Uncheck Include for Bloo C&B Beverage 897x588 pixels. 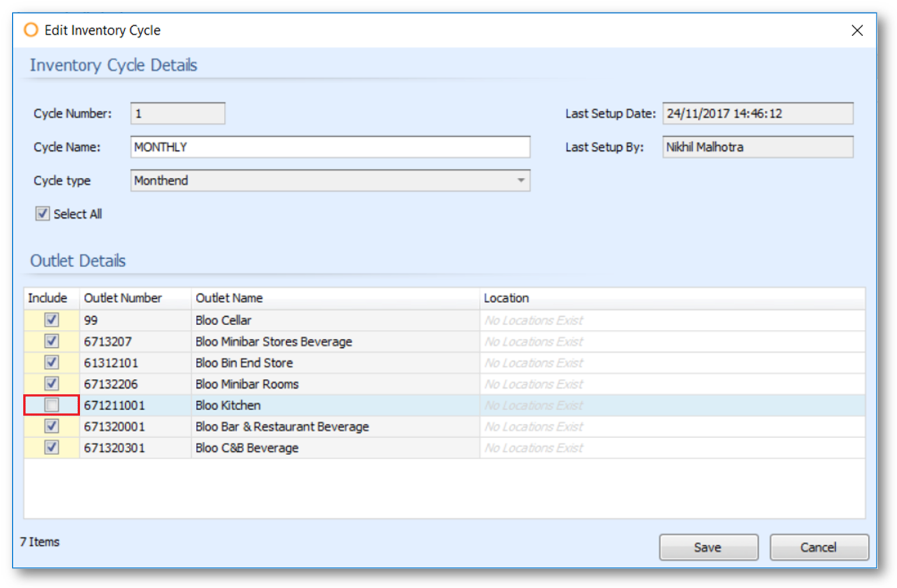52,448
